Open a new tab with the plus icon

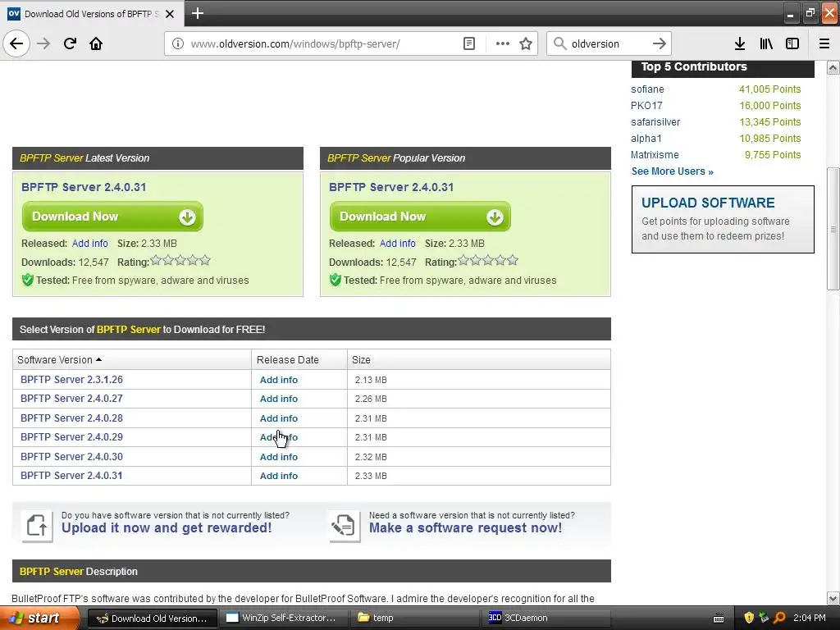(x=198, y=13)
